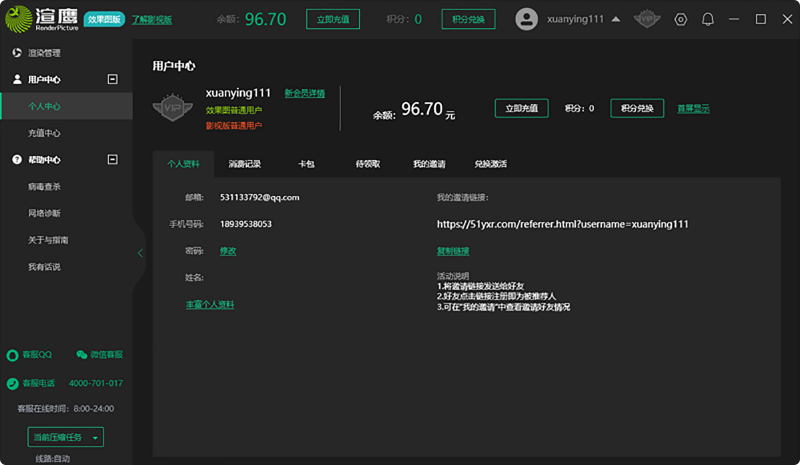Click the large VIP emblem in profile
Screen dimensions: 800x465
coord(172,107)
